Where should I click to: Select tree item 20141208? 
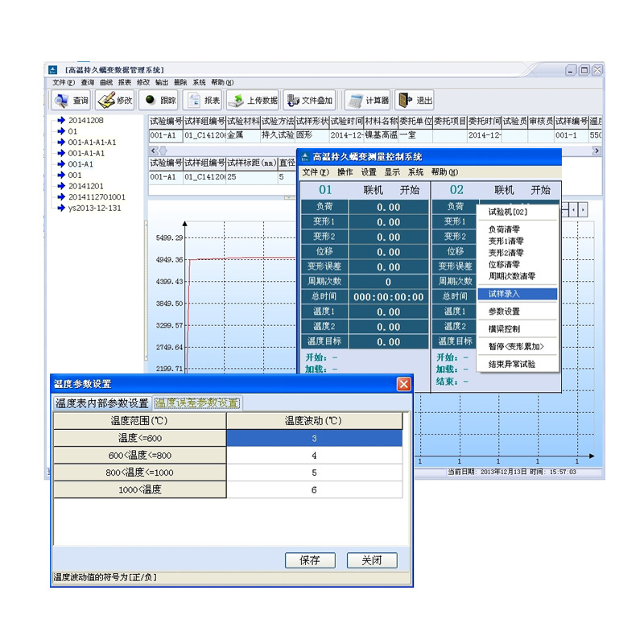point(86,120)
